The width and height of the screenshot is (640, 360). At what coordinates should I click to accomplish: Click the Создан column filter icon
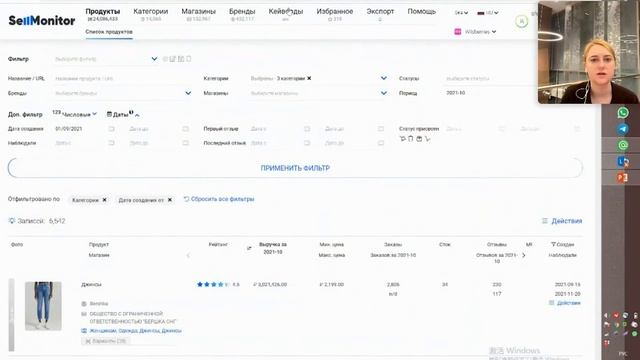pos(553,244)
